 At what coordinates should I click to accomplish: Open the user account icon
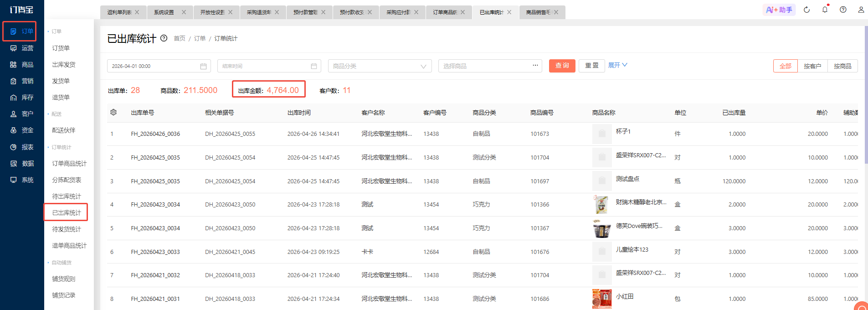click(861, 10)
